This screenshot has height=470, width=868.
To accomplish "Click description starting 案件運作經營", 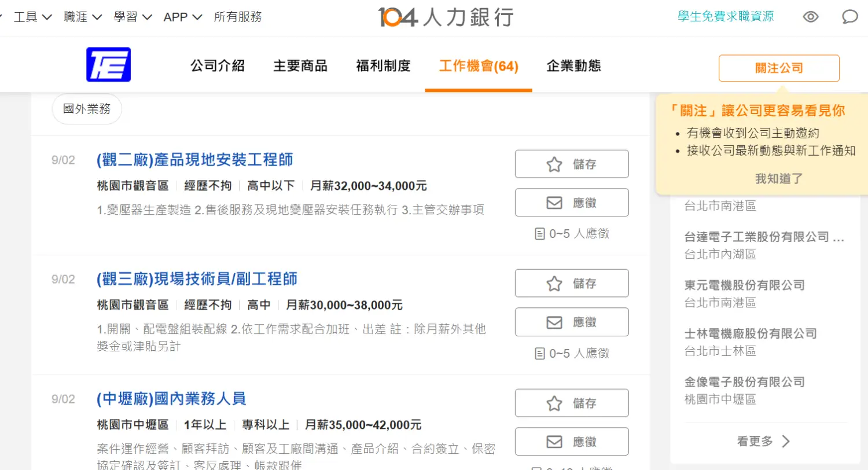I will pyautogui.click(x=296, y=457).
